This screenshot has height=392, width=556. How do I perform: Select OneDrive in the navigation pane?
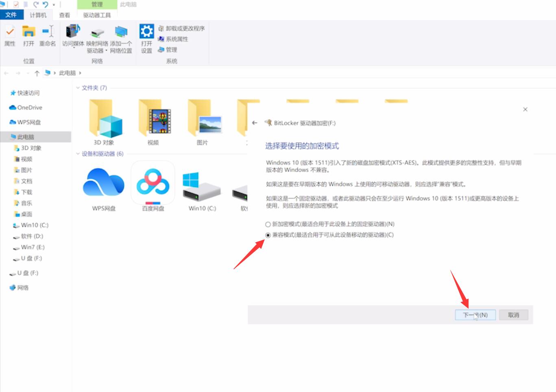26,108
